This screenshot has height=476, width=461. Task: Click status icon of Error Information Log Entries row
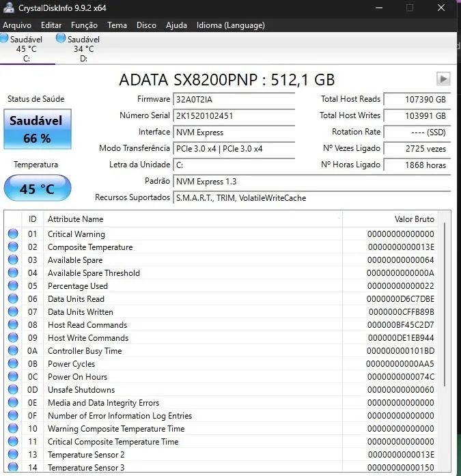(13, 416)
